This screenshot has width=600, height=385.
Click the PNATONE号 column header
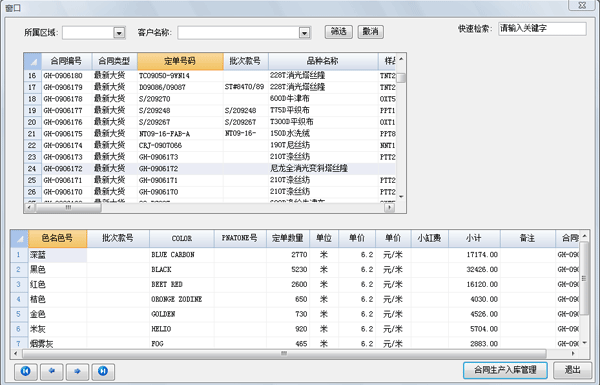click(240, 238)
